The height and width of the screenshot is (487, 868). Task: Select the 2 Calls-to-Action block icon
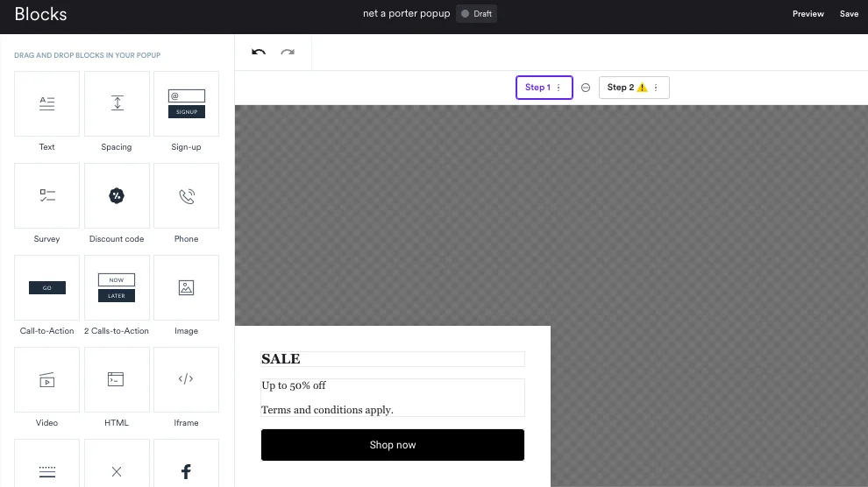(117, 287)
